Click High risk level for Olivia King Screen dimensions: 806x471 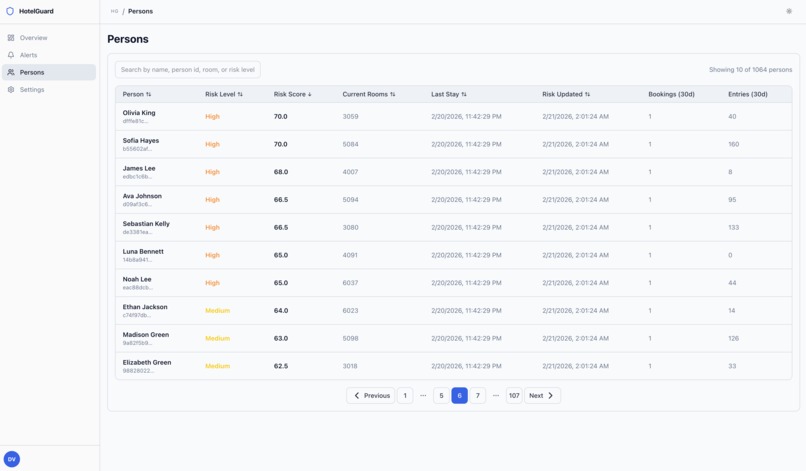coord(212,117)
